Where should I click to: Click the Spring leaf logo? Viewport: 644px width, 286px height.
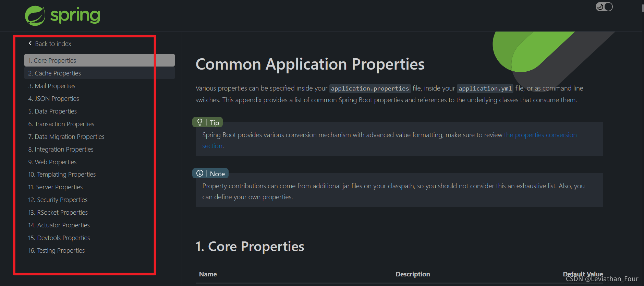[x=35, y=16]
